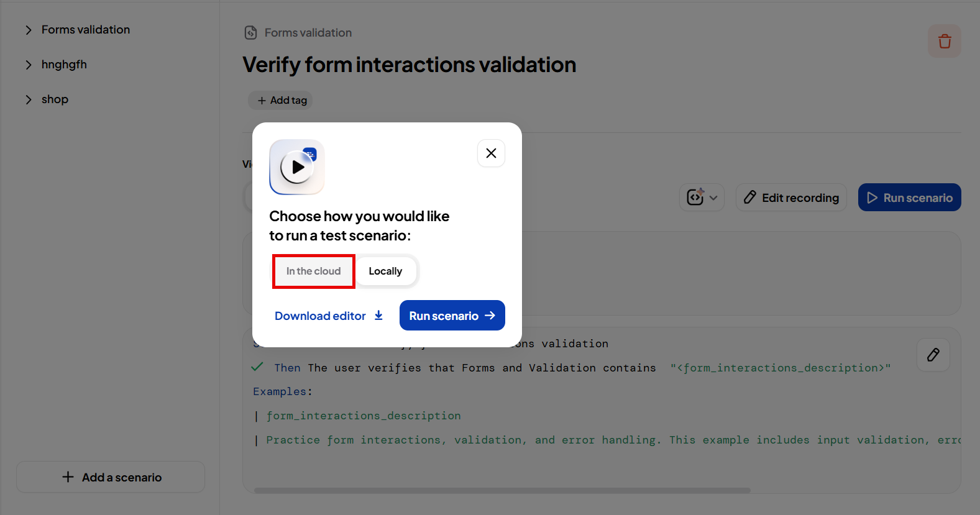Click the play icon in dialog
The height and width of the screenshot is (515, 980).
[297, 167]
